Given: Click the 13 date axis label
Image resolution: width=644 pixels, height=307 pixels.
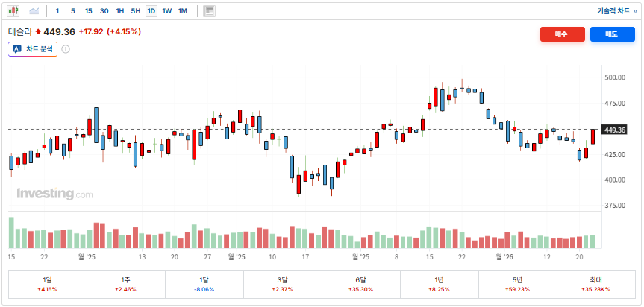Looking at the screenshot, I should pyautogui.click(x=142, y=257).
